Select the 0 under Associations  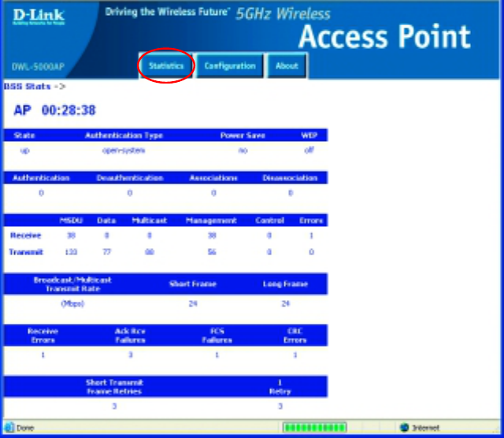point(213,193)
